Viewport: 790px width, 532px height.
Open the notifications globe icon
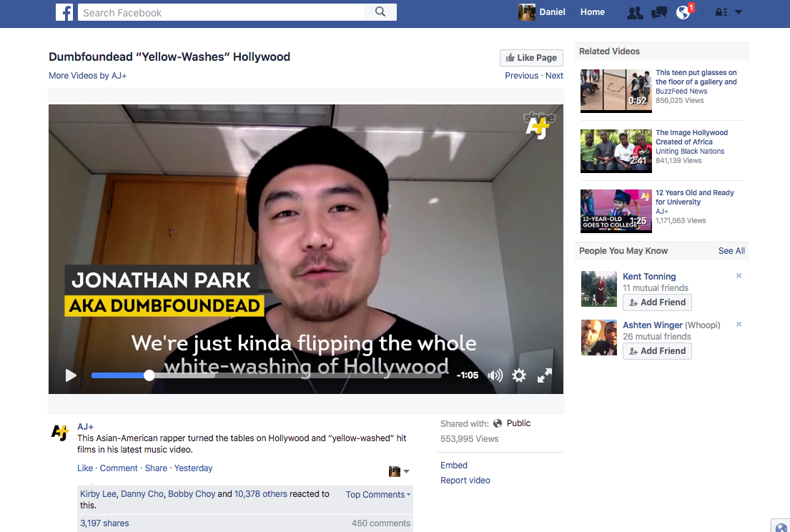pos(683,13)
